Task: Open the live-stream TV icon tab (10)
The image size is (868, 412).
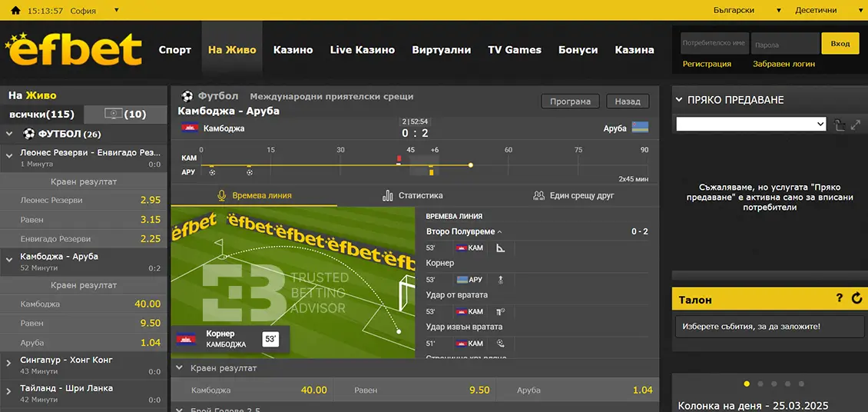Action: 125,114
